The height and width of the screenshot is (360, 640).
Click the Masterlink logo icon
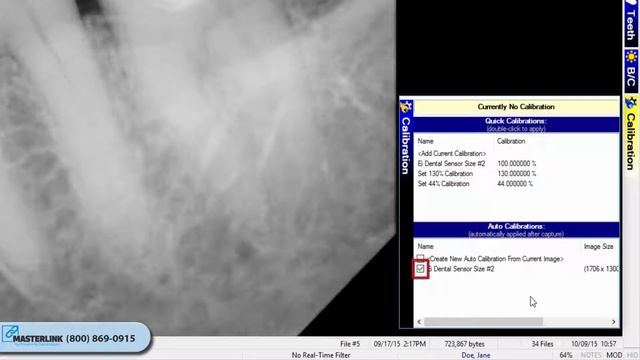10,333
